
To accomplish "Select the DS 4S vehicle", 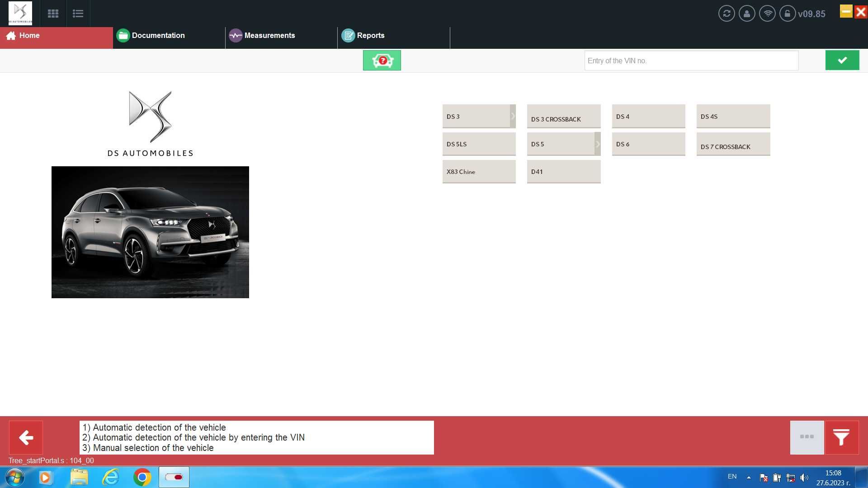I will (733, 116).
